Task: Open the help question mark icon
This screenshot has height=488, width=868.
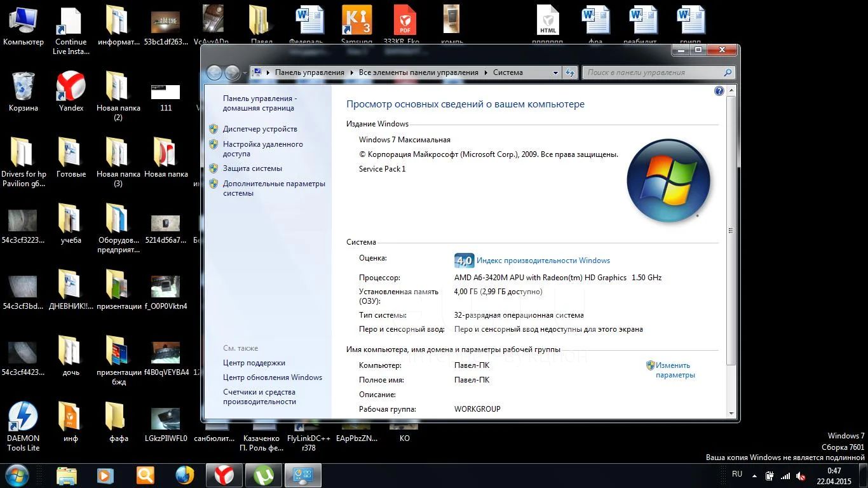Action: 719,91
